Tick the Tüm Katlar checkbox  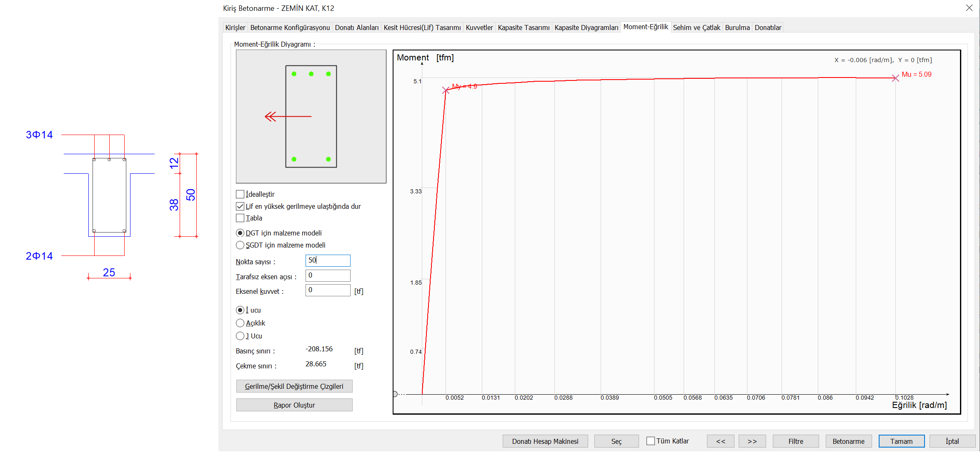[x=651, y=441]
